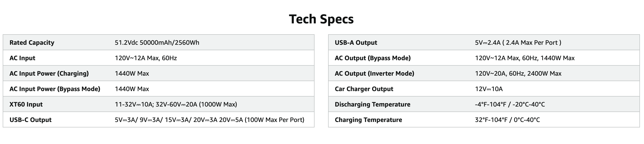Screen dimensions: 644x144
Task: Select AC Input Power (Charging) label
Action: tap(49, 73)
